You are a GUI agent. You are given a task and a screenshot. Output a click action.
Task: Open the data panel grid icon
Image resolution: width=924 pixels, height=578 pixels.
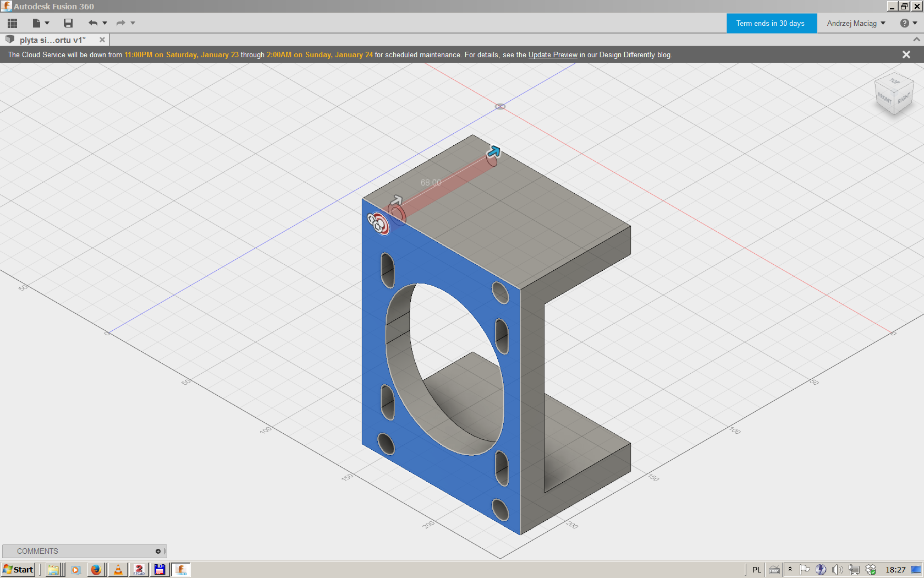[12, 23]
